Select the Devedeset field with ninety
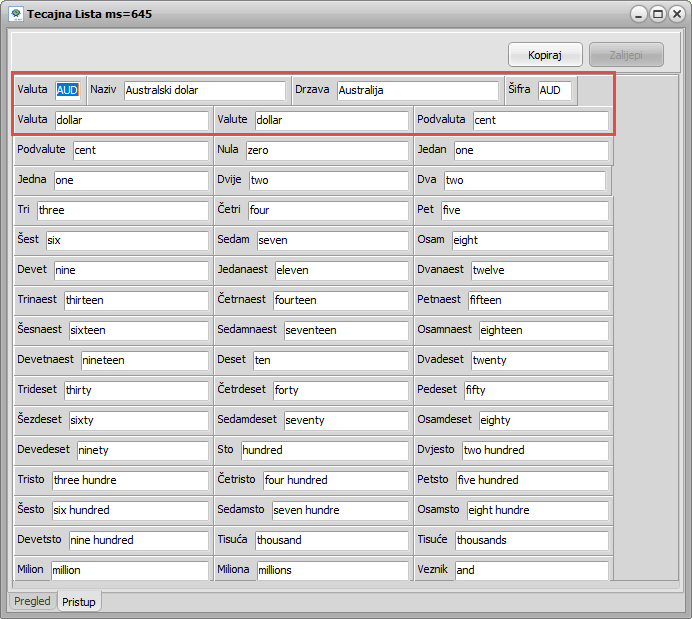 click(x=142, y=450)
